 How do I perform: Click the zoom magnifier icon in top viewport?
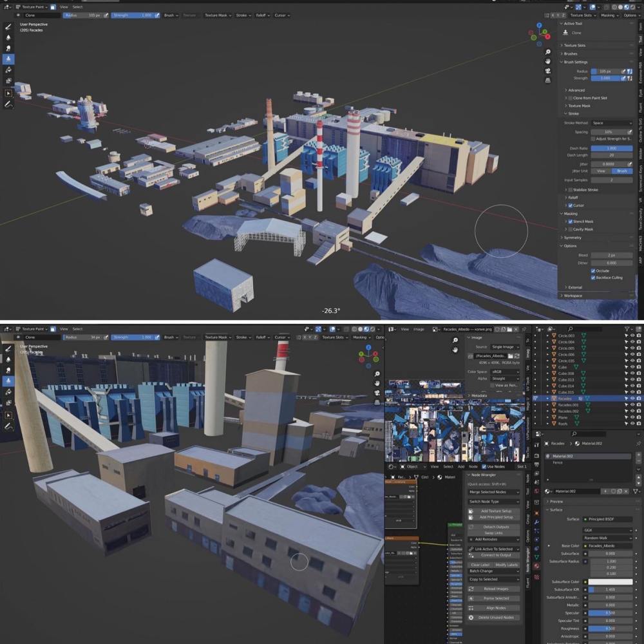548,52
